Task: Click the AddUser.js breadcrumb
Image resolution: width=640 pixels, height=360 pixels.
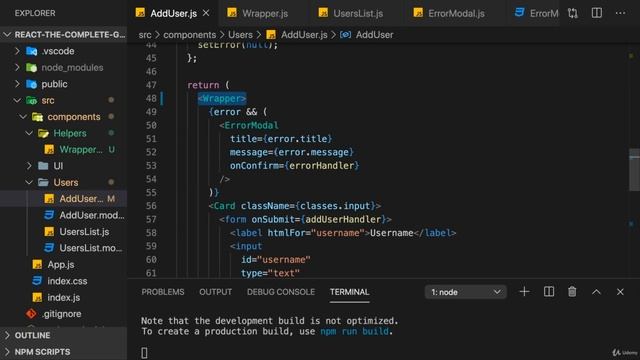Action: (x=304, y=35)
